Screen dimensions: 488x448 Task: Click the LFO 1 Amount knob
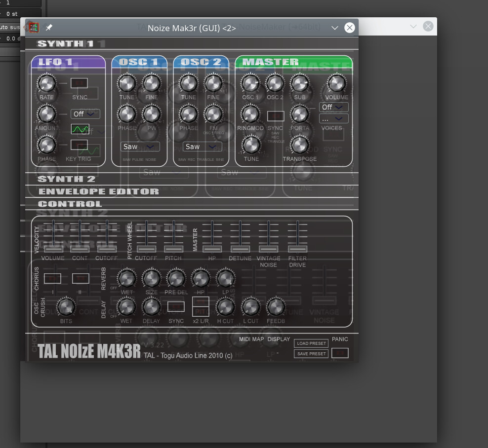(46, 114)
